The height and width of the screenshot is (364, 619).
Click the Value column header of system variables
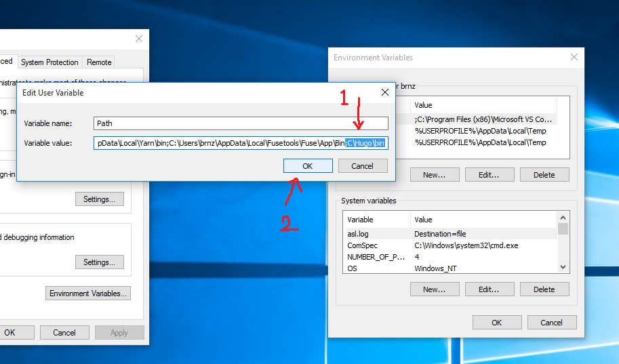(483, 220)
